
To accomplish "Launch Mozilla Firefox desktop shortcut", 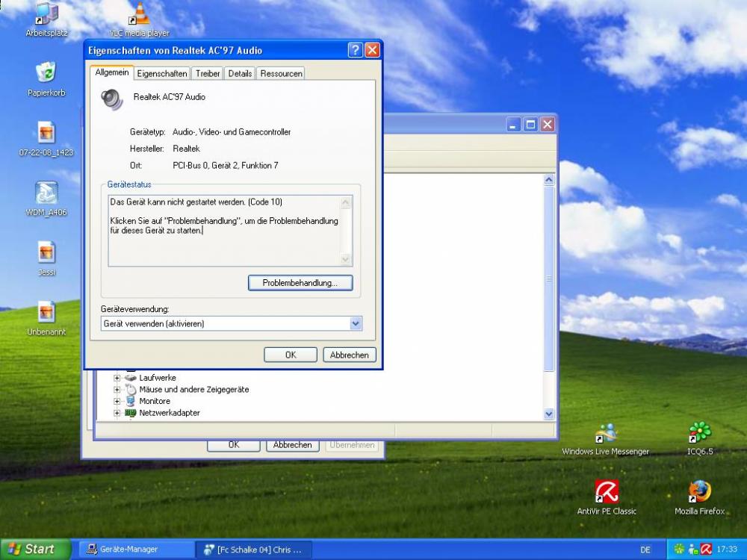I will tap(699, 493).
